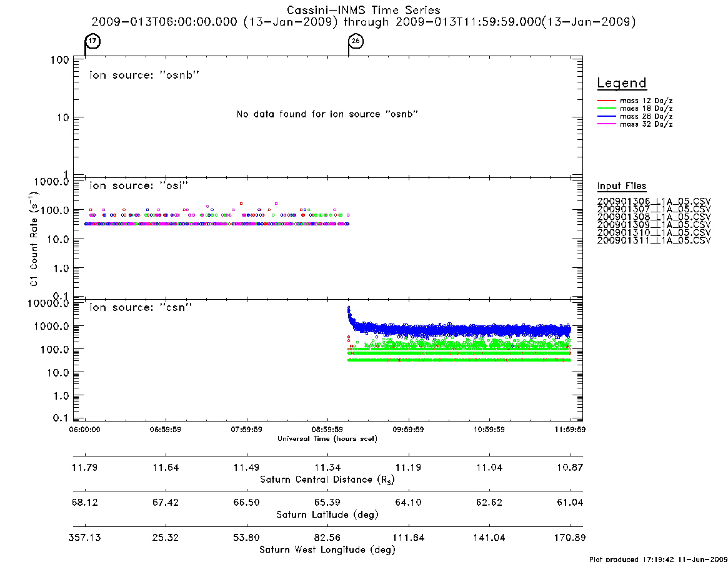
Task: Click the 06:00:00 time tick label
Action: (84, 430)
